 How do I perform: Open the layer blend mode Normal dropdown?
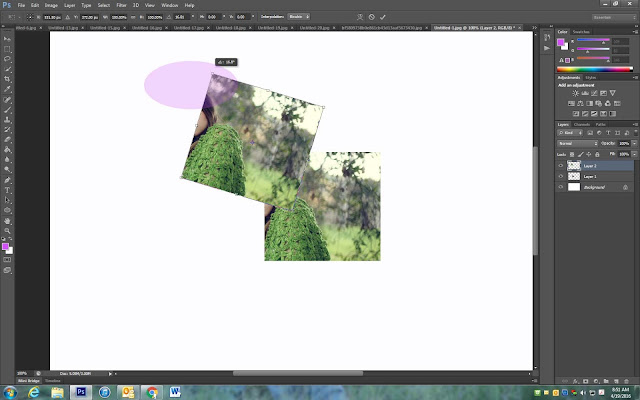click(x=578, y=144)
